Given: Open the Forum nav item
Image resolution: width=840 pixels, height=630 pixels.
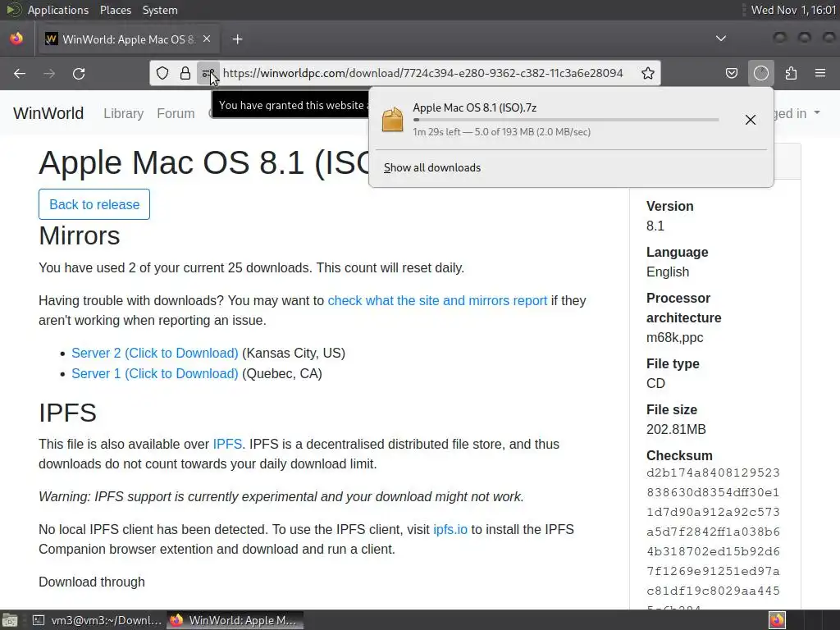Looking at the screenshot, I should coord(176,113).
